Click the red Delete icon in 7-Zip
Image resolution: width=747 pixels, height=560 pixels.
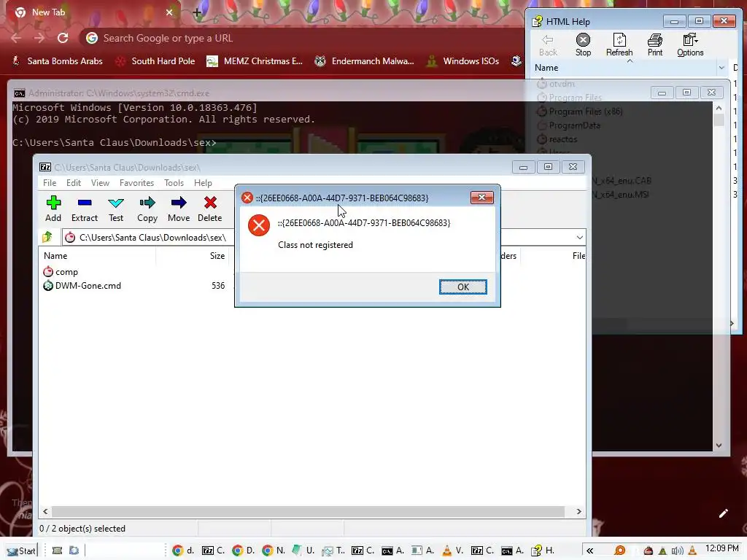click(210, 203)
